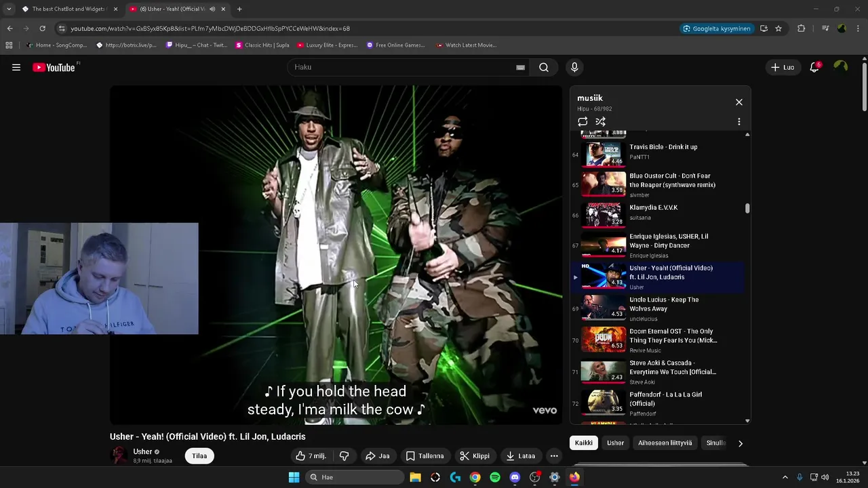Open the Watch Latest Movie bookmark

467,45
